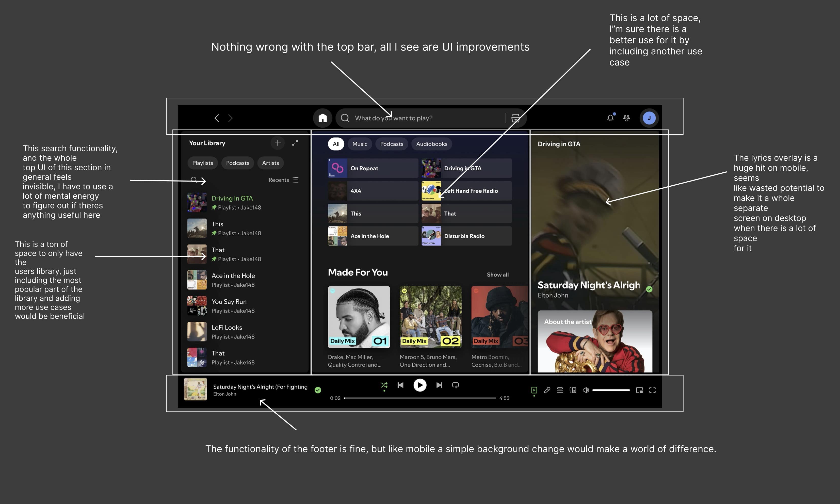The height and width of the screenshot is (504, 840).
Task: Click the Home icon button
Action: point(322,118)
